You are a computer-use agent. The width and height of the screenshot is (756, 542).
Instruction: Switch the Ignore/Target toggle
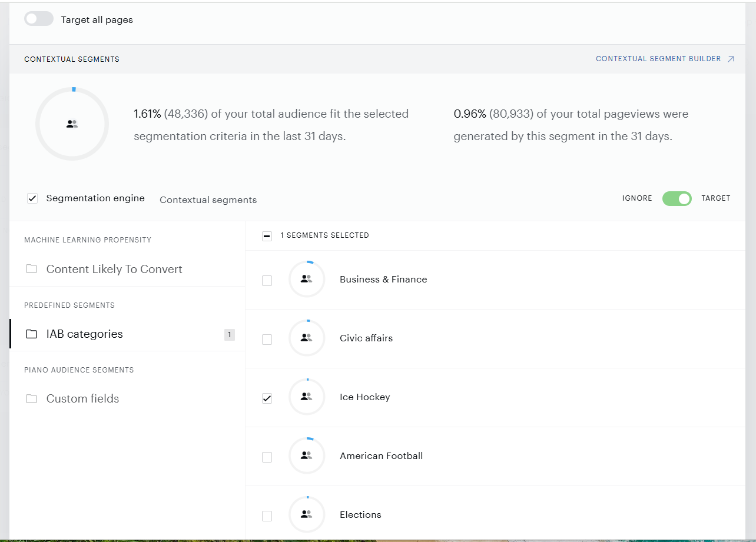[x=677, y=198]
